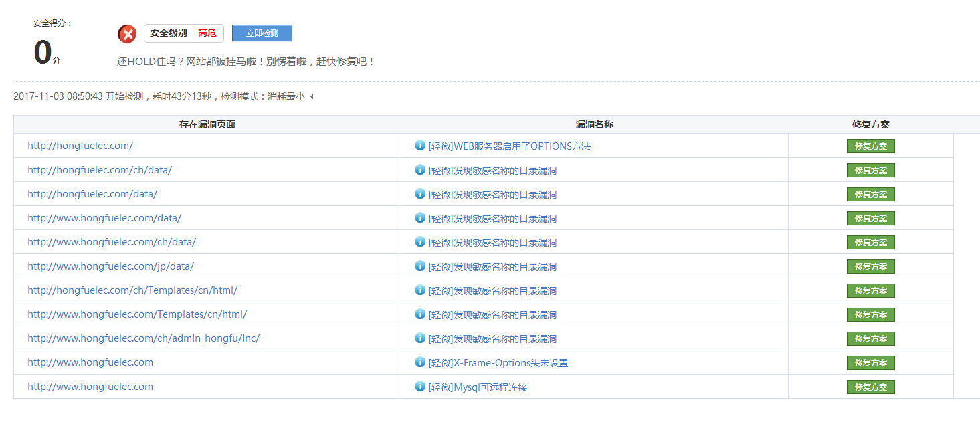Click the info icon in the http://hongfuelec.com/data/ row

420,194
